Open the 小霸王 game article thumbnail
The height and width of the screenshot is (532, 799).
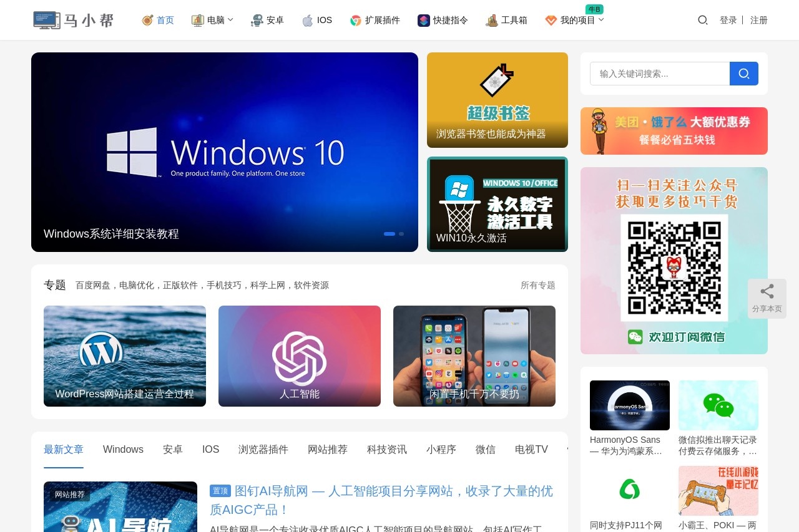[x=718, y=491]
